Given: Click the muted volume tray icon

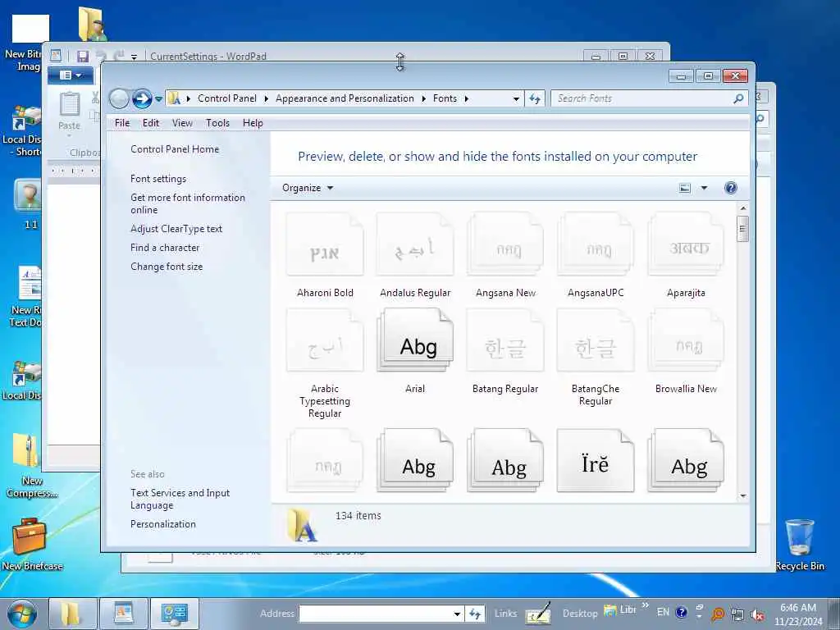Looking at the screenshot, I should click(x=757, y=614).
